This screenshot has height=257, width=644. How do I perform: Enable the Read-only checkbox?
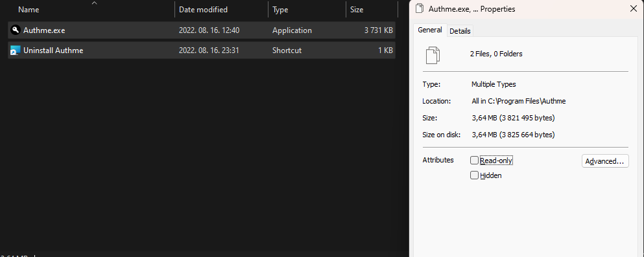click(474, 161)
